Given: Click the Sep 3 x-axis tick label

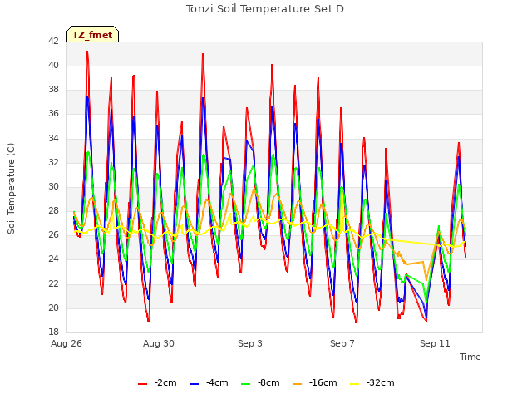Looking at the screenshot, I should pos(250,343).
